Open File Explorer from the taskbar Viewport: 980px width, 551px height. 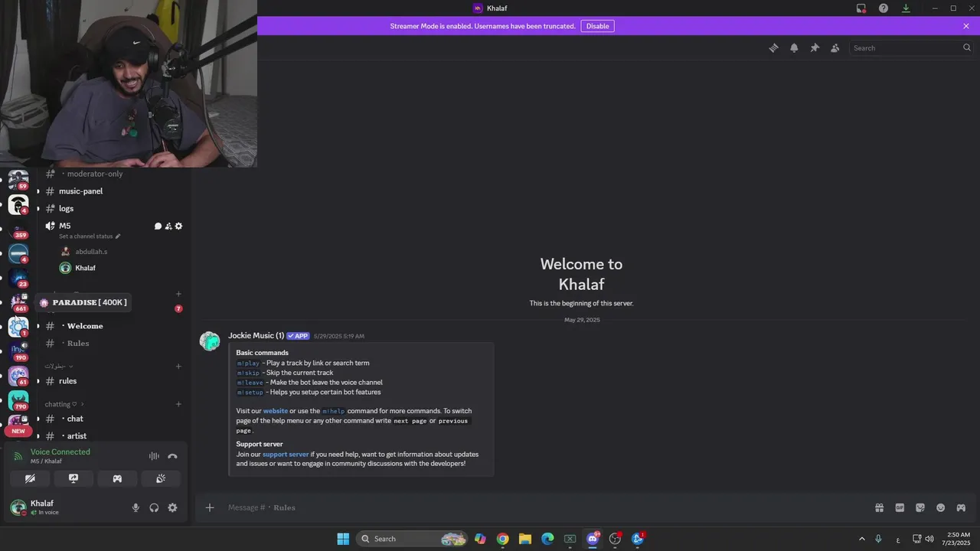(x=524, y=539)
